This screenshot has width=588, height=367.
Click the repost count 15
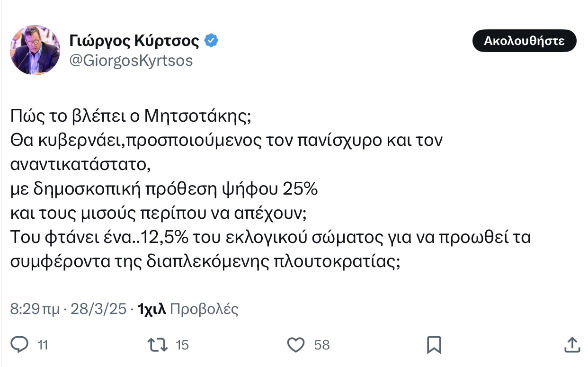tap(182, 345)
